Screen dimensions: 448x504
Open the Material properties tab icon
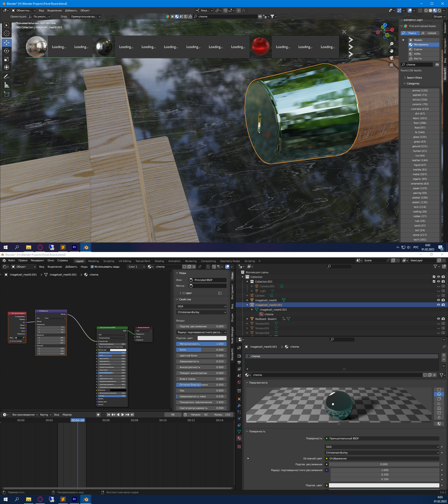click(x=239, y=438)
